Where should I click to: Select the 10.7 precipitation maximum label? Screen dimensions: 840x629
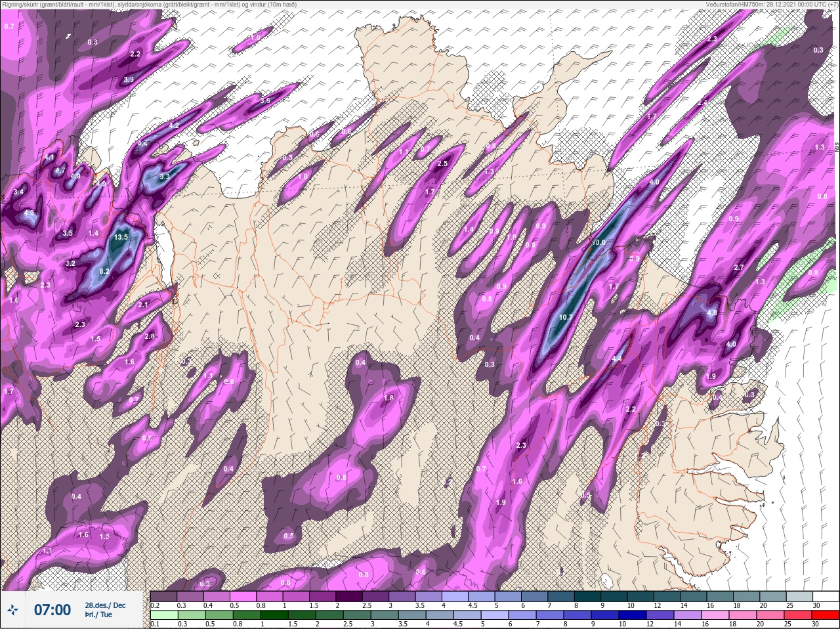566,317
